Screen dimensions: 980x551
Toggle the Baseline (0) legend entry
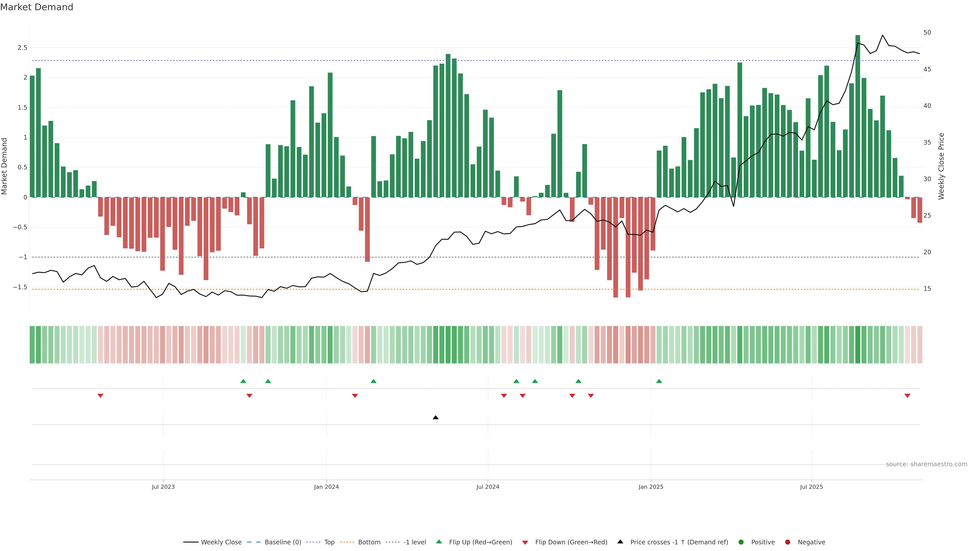283,542
